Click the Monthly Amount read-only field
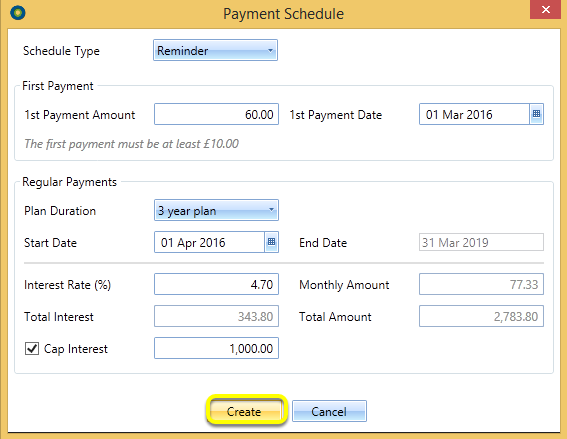Viewport: 567px width, 439px height. (481, 284)
